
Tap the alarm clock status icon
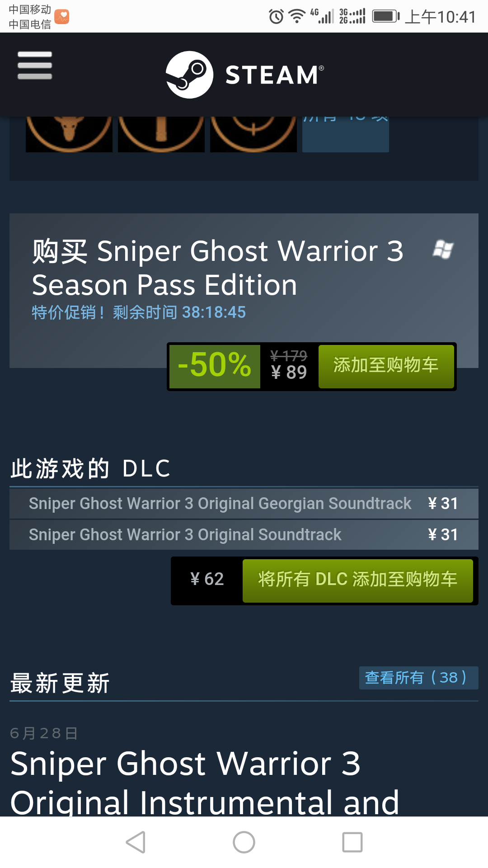[x=276, y=17]
